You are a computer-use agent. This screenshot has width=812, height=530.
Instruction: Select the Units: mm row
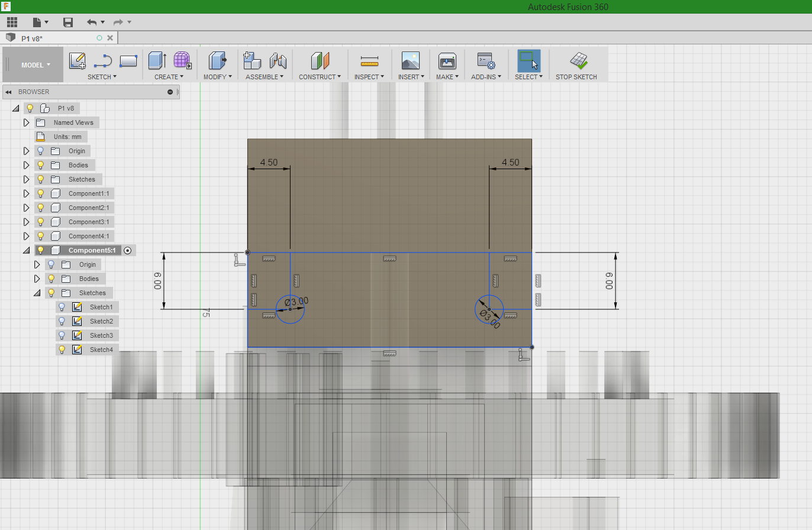[61, 137]
